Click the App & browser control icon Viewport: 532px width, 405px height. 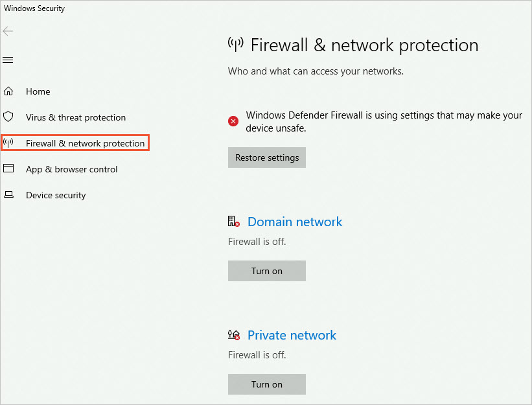coord(9,169)
